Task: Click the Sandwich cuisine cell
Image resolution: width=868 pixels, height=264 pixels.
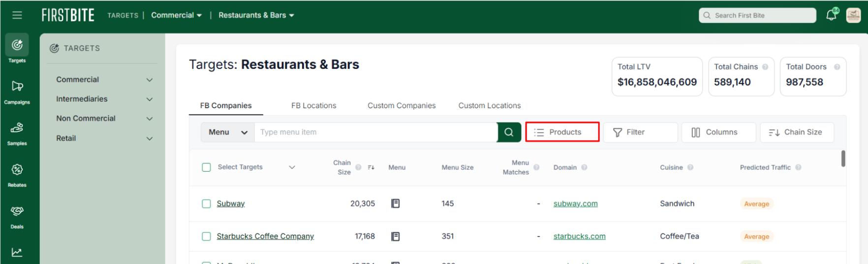Action: click(x=677, y=204)
